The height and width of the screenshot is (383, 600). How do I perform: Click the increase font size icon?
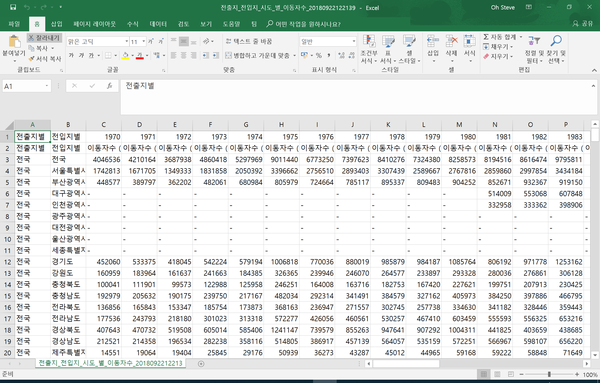[x=151, y=41]
